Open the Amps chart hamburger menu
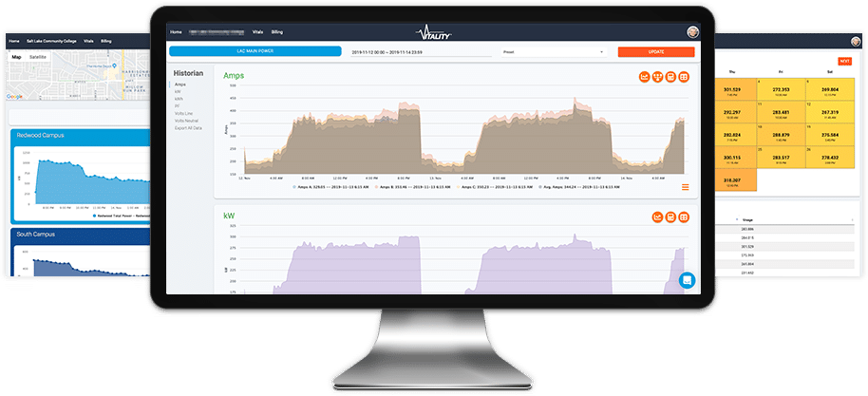868x396 pixels. pos(685,187)
